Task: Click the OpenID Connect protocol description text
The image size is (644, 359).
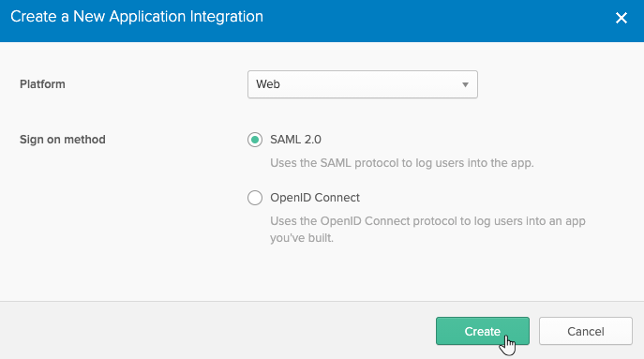Action: (427, 230)
